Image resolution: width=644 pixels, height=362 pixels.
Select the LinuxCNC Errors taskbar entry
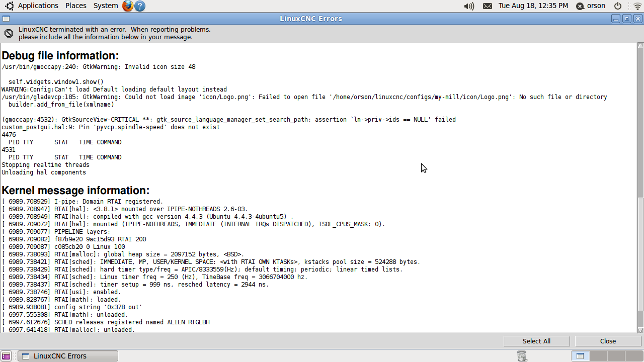coord(68,356)
